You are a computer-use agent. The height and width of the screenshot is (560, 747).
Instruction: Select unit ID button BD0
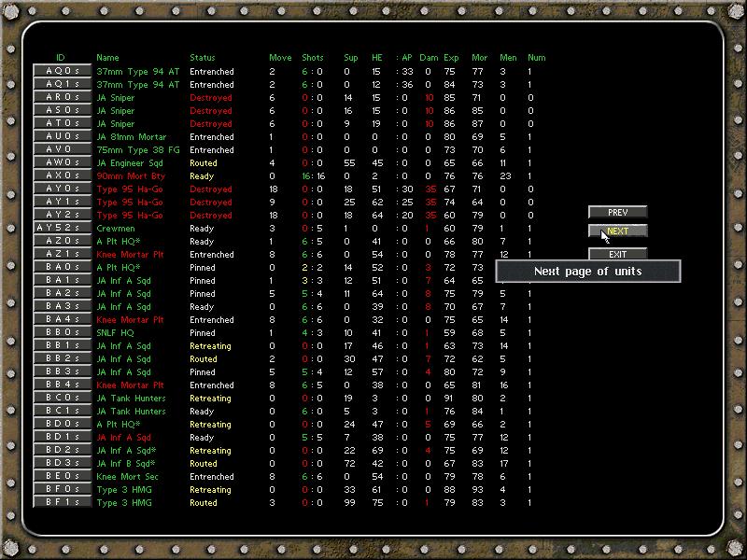pos(63,425)
